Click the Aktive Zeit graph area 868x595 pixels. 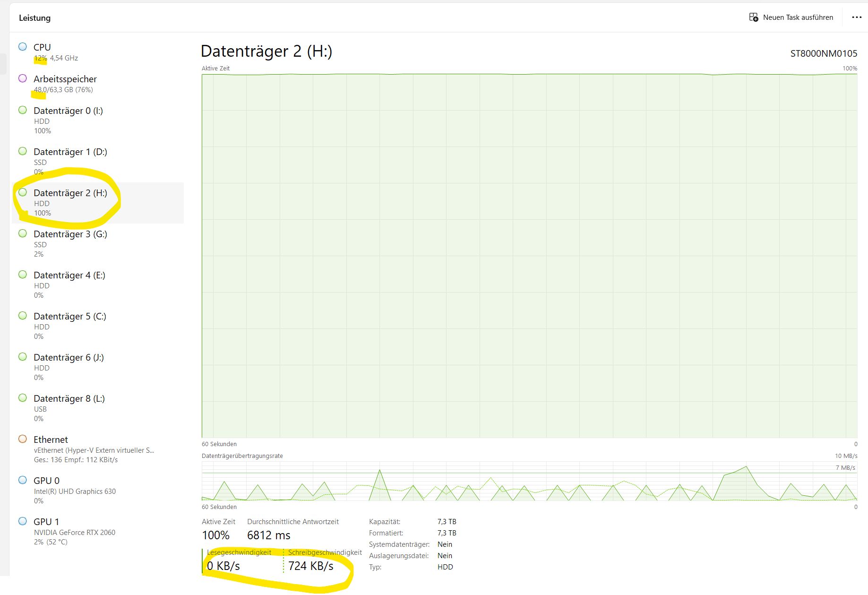coord(529,256)
